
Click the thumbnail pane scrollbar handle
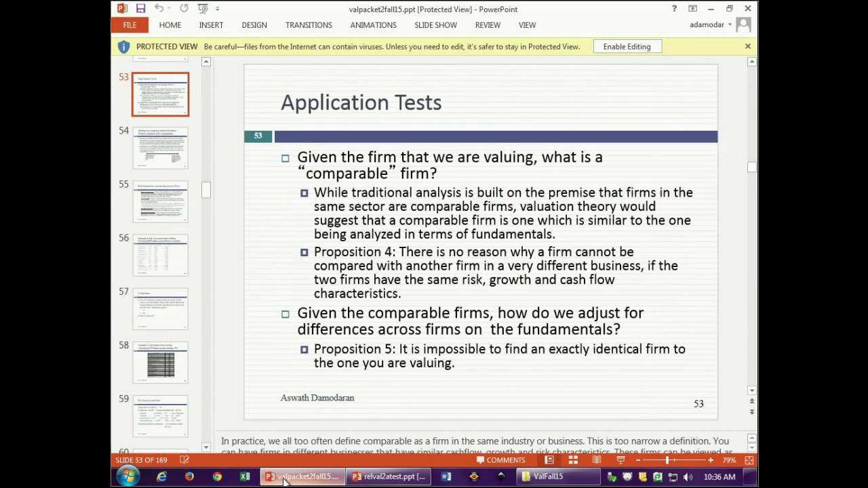206,190
